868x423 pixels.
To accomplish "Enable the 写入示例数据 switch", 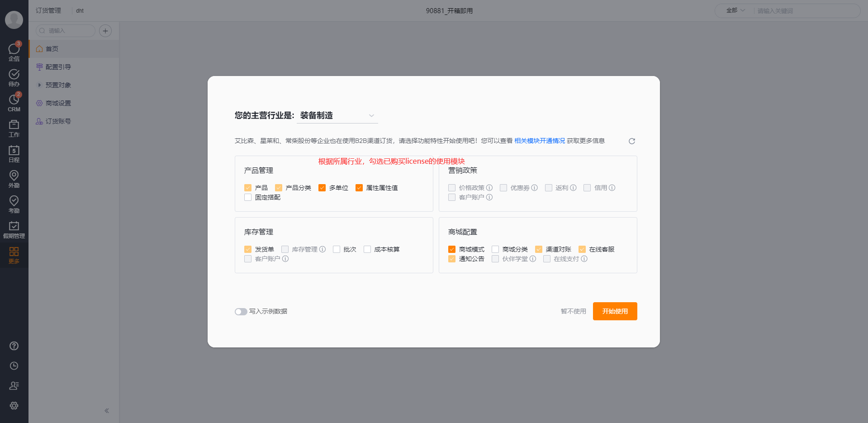I will pyautogui.click(x=241, y=311).
